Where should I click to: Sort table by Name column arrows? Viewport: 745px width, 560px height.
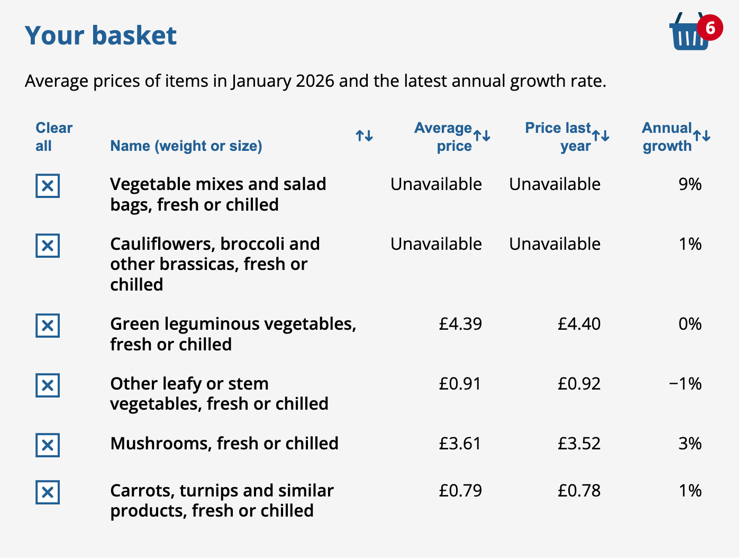364,136
